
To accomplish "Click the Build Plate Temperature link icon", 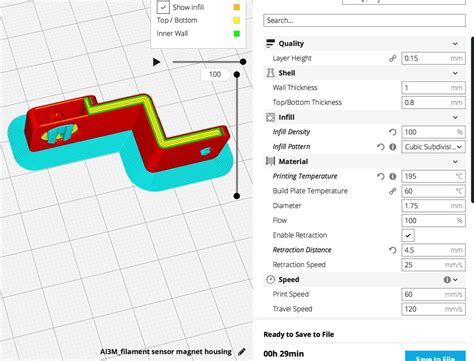I will (x=393, y=191).
